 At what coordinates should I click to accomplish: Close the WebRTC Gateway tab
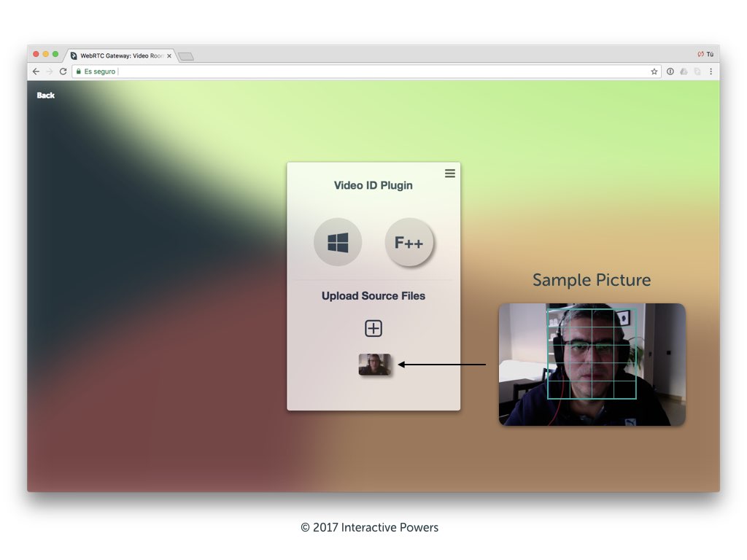click(x=169, y=55)
